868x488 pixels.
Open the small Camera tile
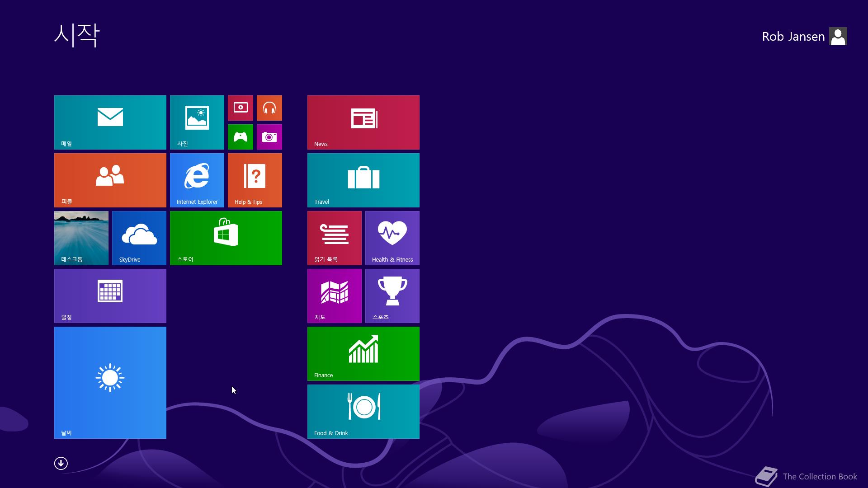click(x=269, y=137)
